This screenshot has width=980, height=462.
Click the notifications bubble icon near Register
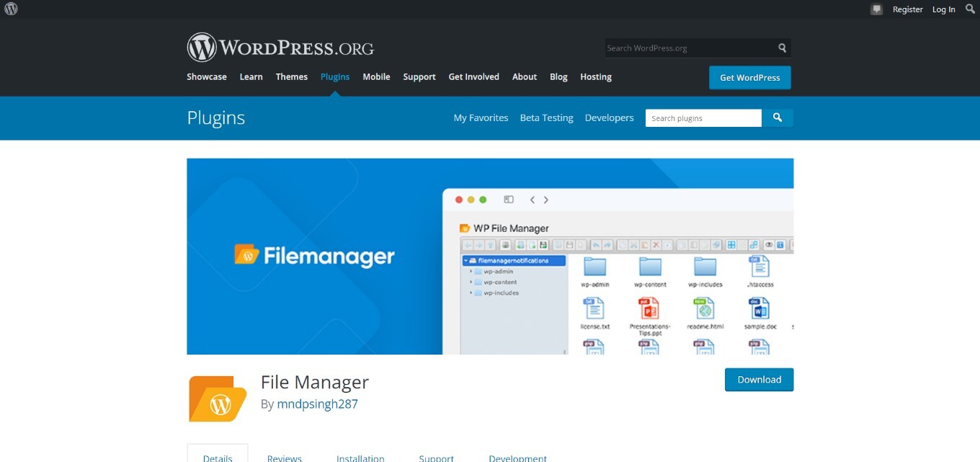pyautogui.click(x=876, y=9)
